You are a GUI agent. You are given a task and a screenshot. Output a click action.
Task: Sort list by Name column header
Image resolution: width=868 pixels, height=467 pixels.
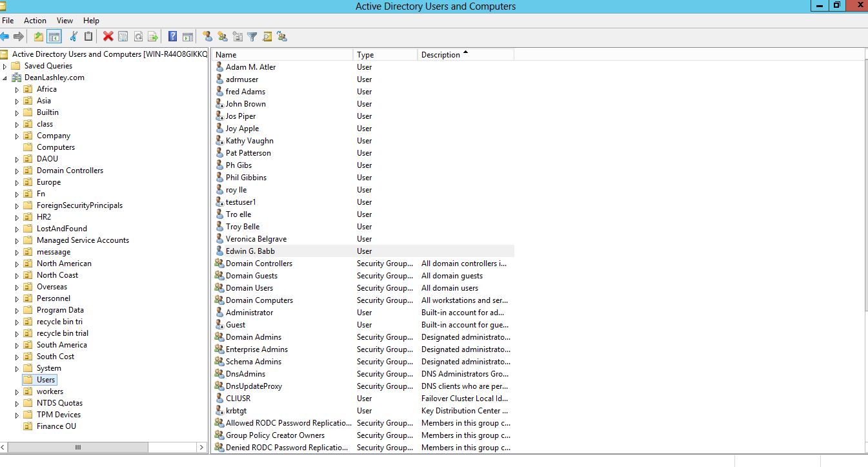[x=283, y=55]
